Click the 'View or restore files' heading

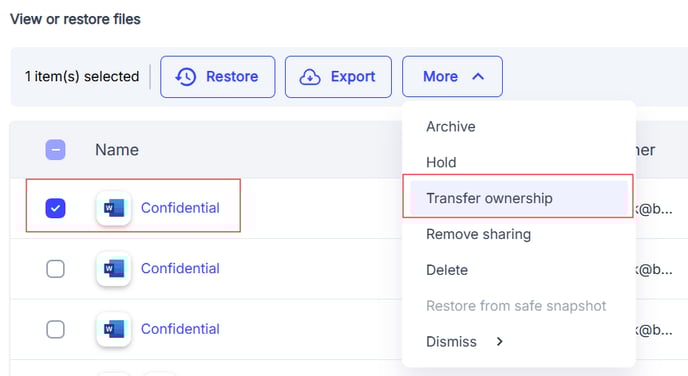(x=75, y=19)
